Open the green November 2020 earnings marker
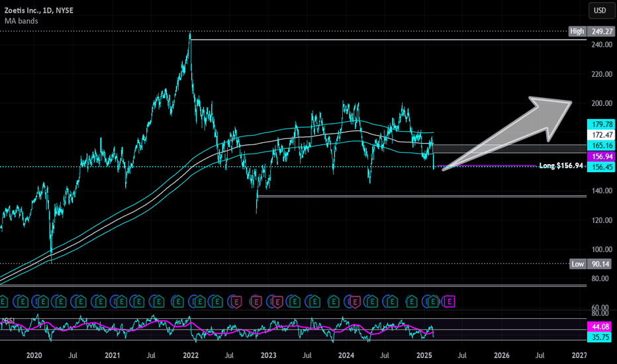The image size is (617, 364). point(101,302)
